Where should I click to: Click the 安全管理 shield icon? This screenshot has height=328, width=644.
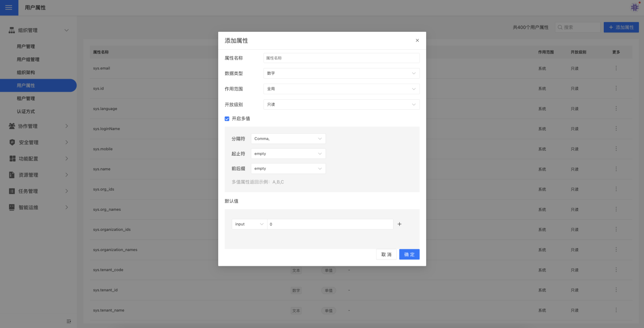tap(12, 142)
